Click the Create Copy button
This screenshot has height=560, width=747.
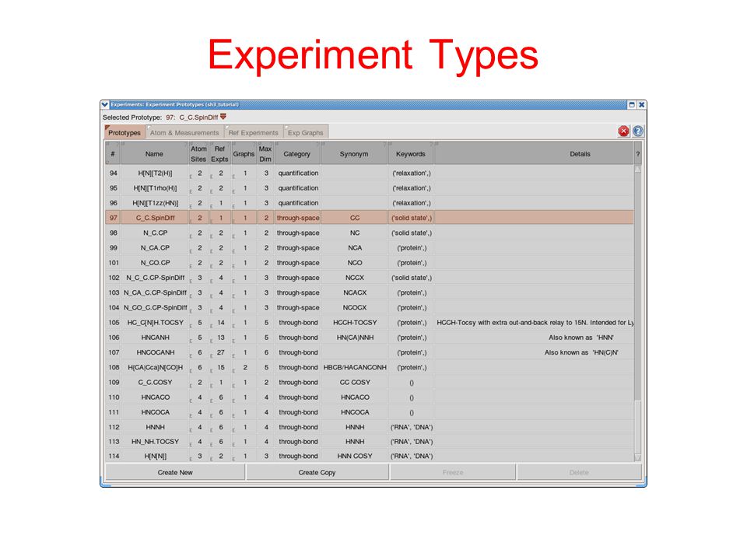point(317,472)
